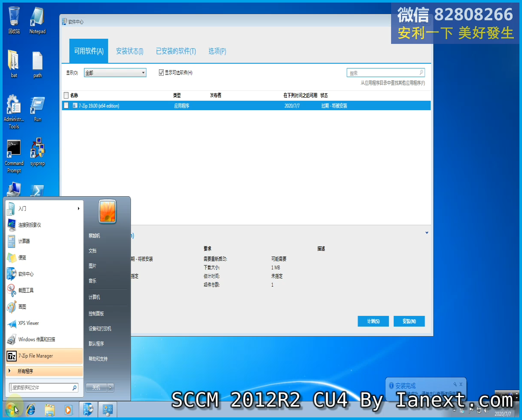Click the 关机 shut down button
The image size is (522, 420).
(x=96, y=387)
